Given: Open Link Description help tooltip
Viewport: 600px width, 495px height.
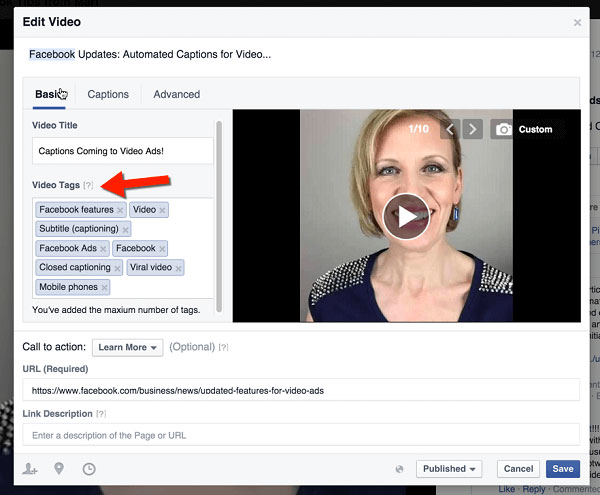Looking at the screenshot, I should 101,414.
